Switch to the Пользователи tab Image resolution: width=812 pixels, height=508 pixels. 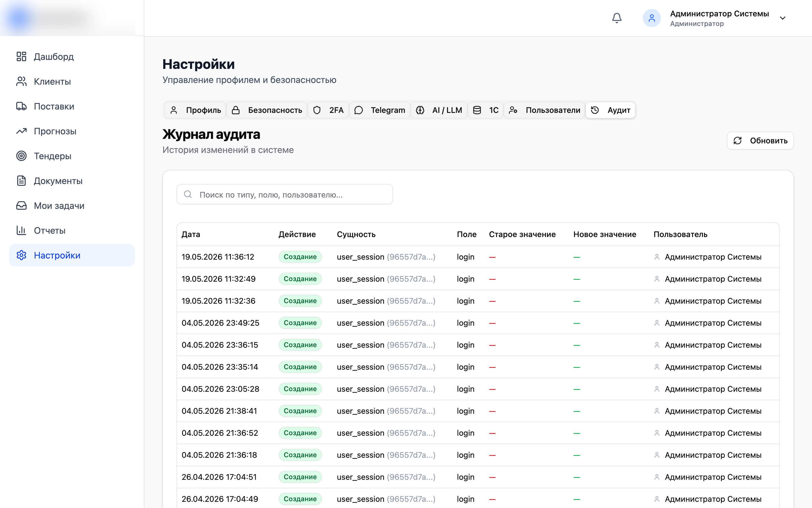pos(545,110)
